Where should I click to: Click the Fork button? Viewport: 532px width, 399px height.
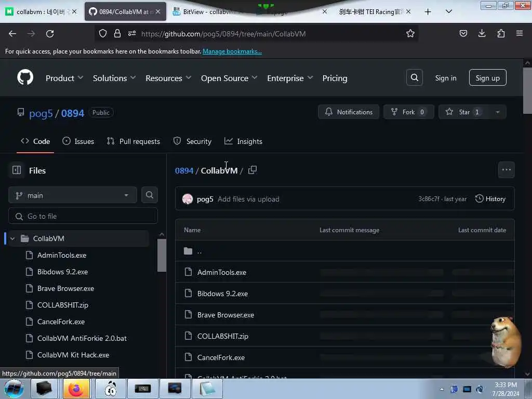pos(408,112)
